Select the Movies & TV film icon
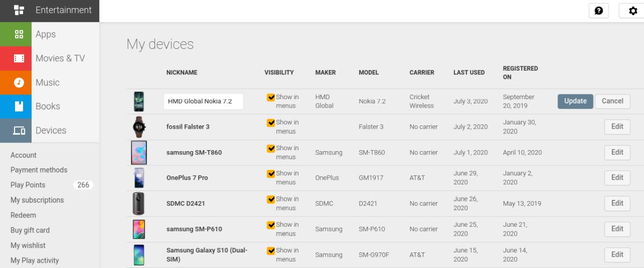The height and width of the screenshot is (268, 644). tap(19, 58)
